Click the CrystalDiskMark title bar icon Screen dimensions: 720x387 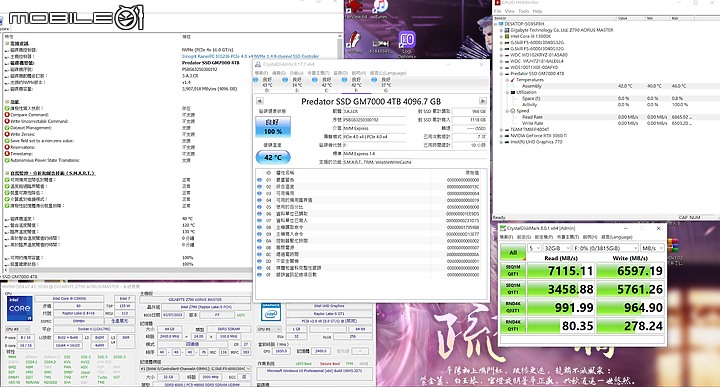click(x=503, y=228)
